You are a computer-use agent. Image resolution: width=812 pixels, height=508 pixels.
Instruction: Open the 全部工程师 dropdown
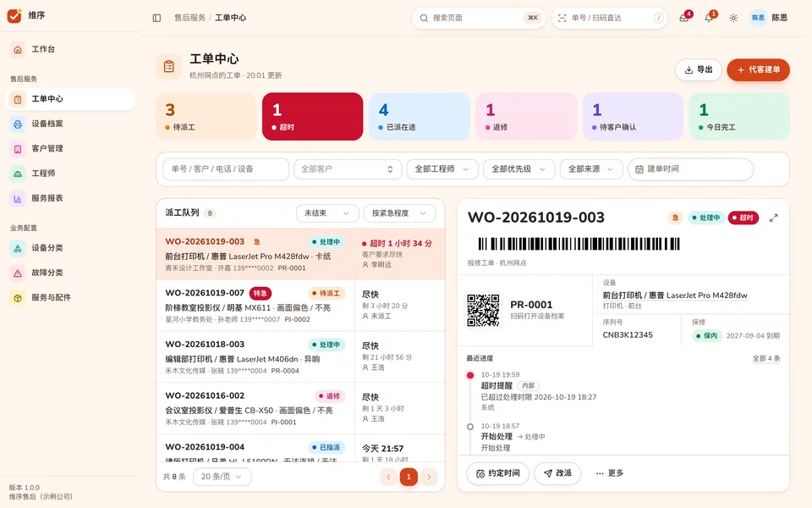pyautogui.click(x=442, y=169)
